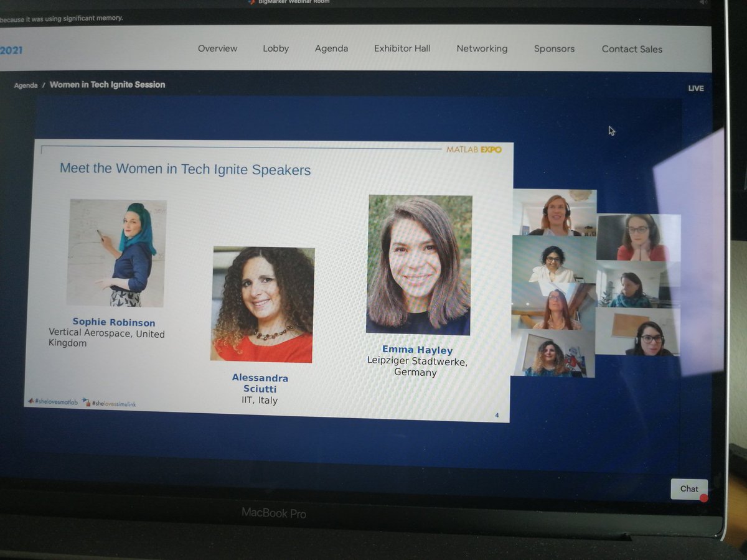
Task: Select Alessandra Sciutti's speaker photo
Action: coord(262,304)
